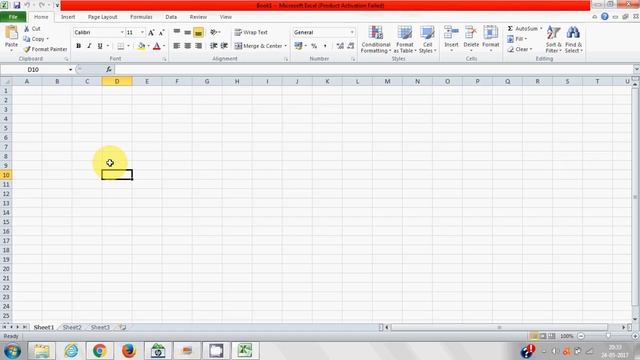Switch to the Data tab
This screenshot has height=360, width=640.
[171, 17]
